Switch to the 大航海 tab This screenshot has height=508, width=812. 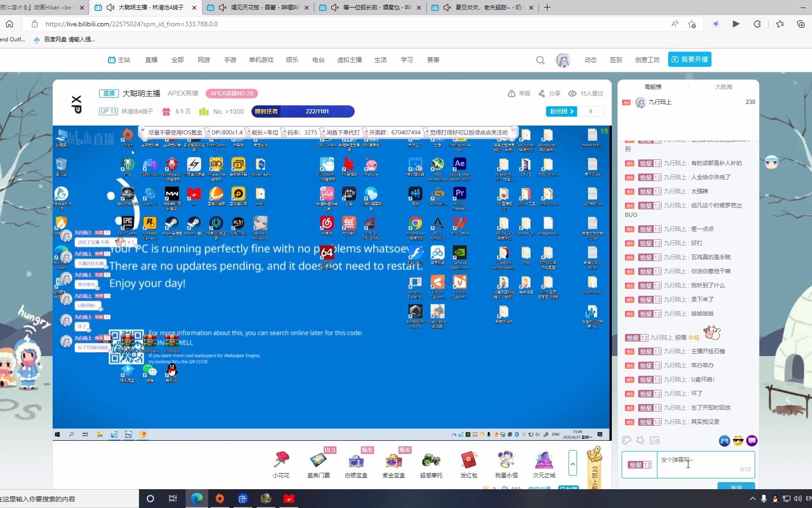pos(723,87)
